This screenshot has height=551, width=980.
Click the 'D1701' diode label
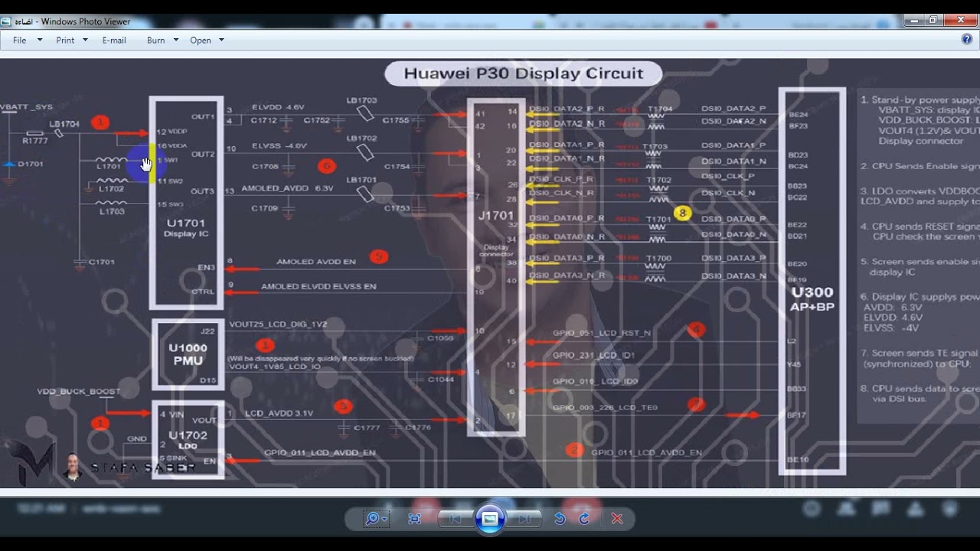(x=31, y=164)
